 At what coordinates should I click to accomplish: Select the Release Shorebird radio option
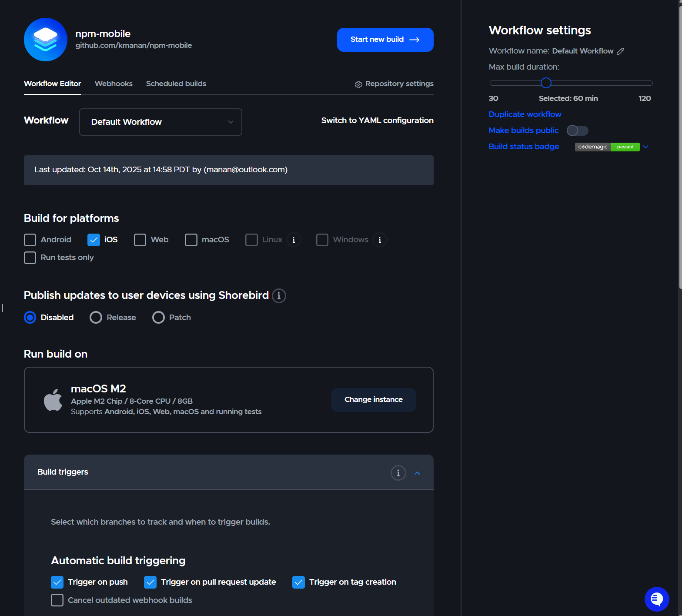(96, 318)
